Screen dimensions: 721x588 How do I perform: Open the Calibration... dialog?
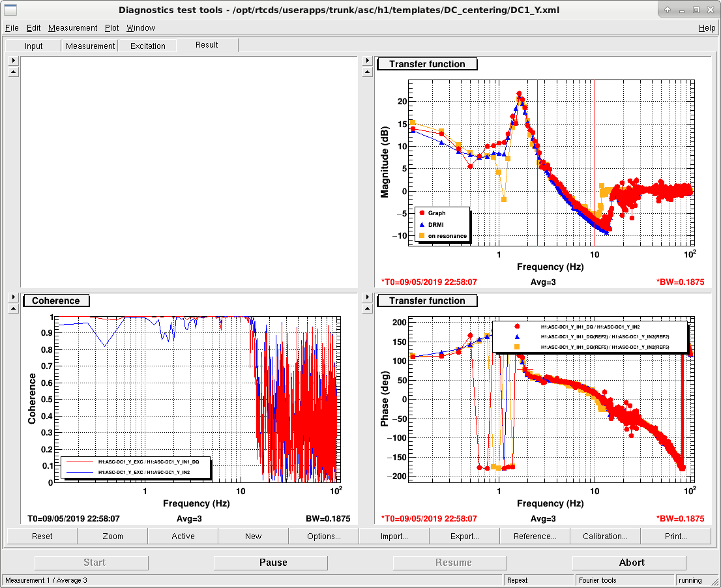(605, 536)
